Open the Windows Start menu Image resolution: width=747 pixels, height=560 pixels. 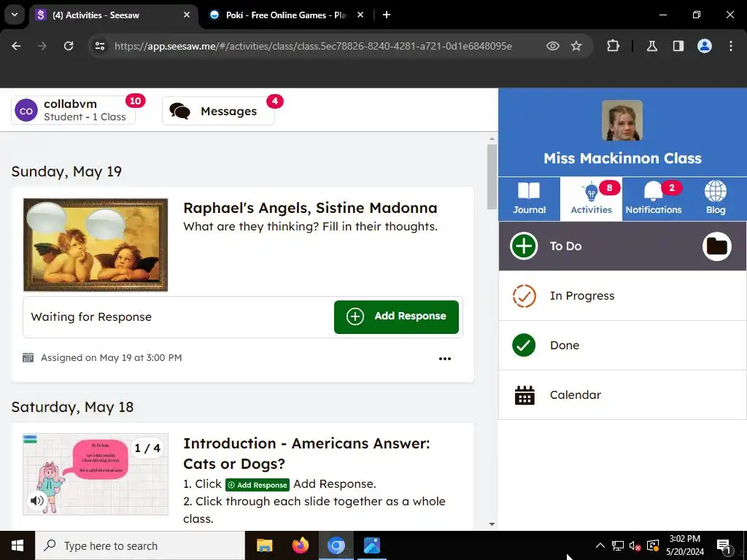pyautogui.click(x=18, y=545)
